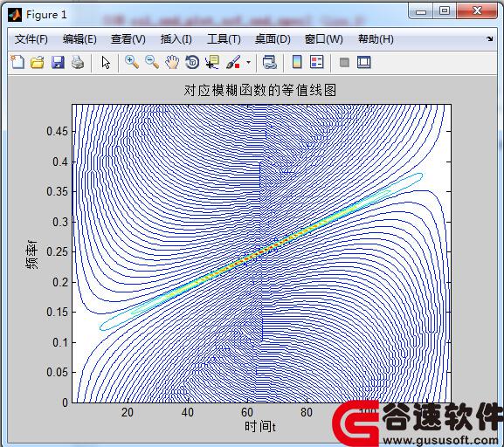Open the 编辑(E) menu
The height and width of the screenshot is (447, 504).
point(79,39)
